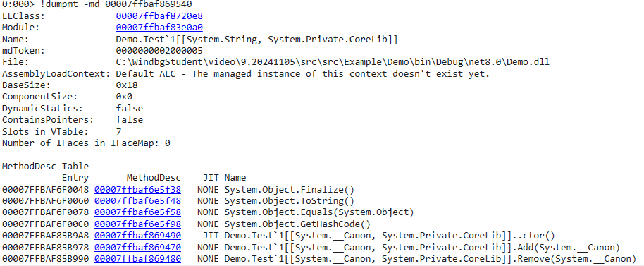Viewport: 644px width, 266px height.
Task: Open the MethodDesc link for the Remove method
Action: point(137,259)
